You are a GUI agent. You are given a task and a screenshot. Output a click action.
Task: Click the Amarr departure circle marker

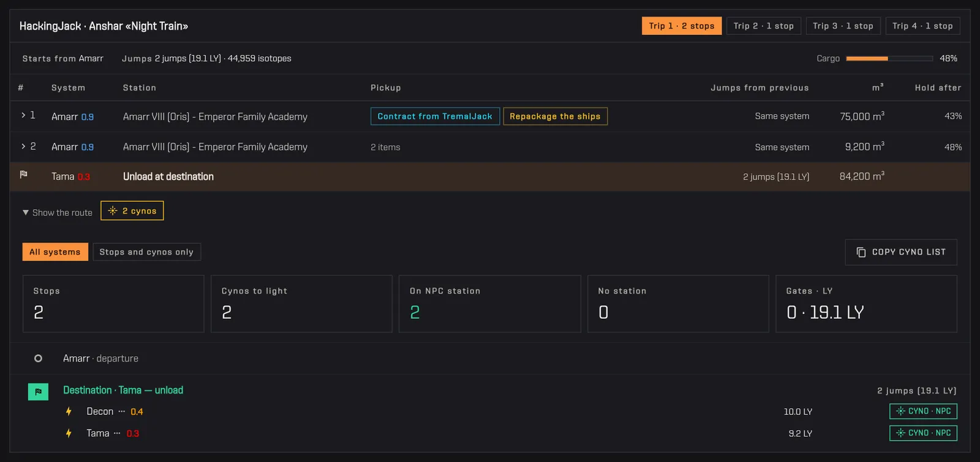coord(38,359)
